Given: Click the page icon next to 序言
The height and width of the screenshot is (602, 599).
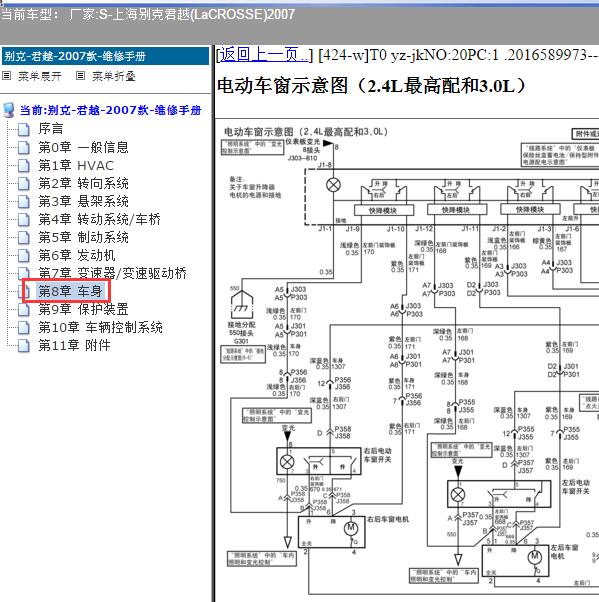Looking at the screenshot, I should click(24, 129).
